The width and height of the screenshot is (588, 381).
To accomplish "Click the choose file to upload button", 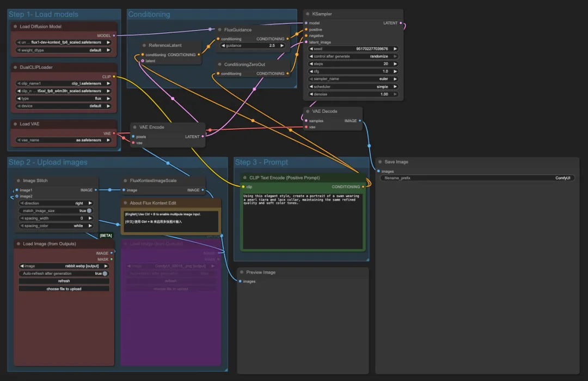I will 64,289.
